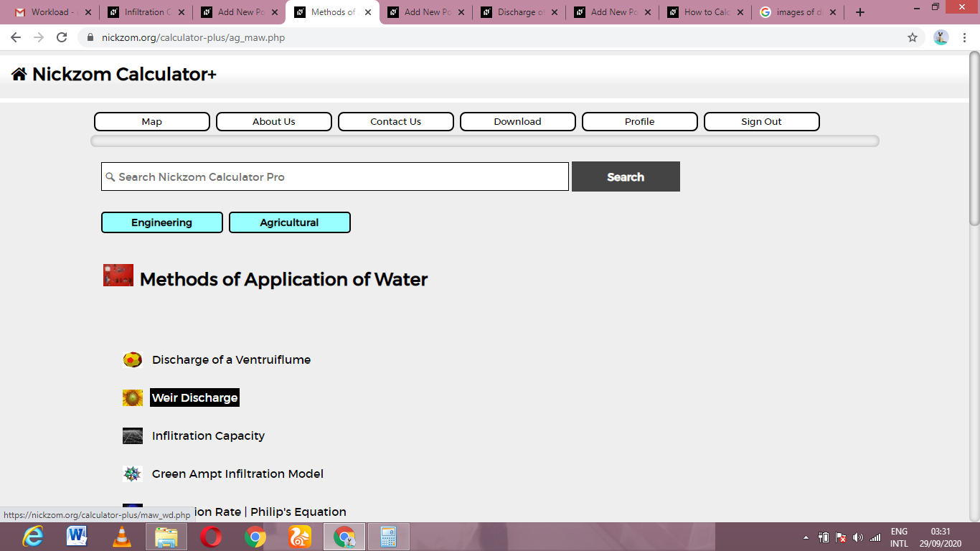Click the sunflower icon beside Weir Discharge
This screenshot has height=551, width=980.
point(133,397)
